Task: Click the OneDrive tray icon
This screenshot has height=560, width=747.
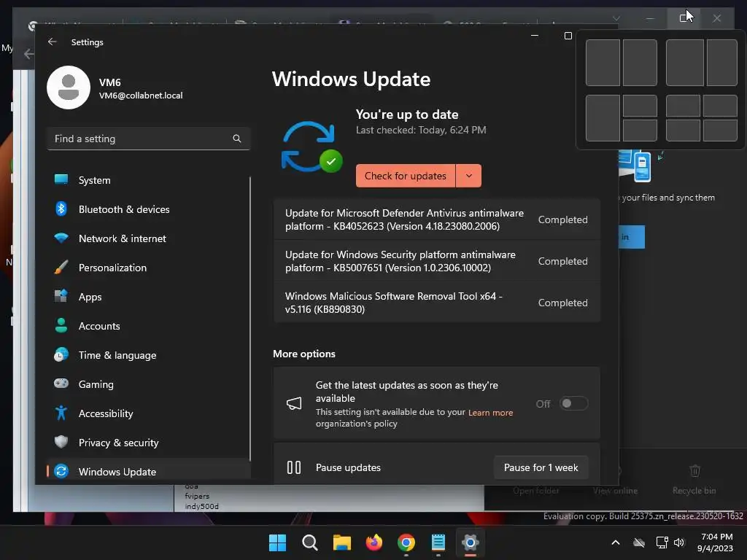Action: point(639,542)
